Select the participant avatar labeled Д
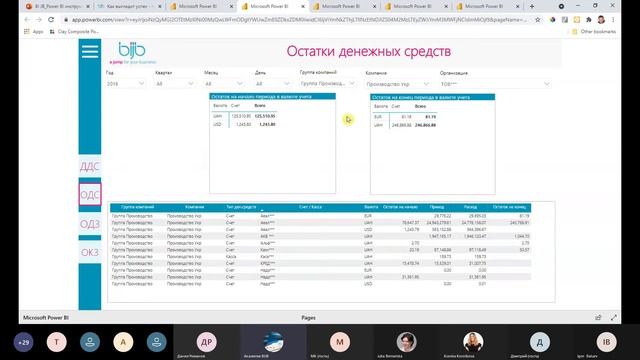This screenshot has width=640, height=360. [x=540, y=342]
